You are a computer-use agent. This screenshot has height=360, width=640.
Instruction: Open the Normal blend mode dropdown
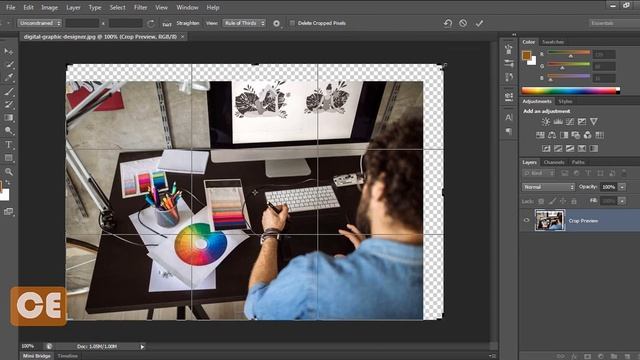coord(549,187)
